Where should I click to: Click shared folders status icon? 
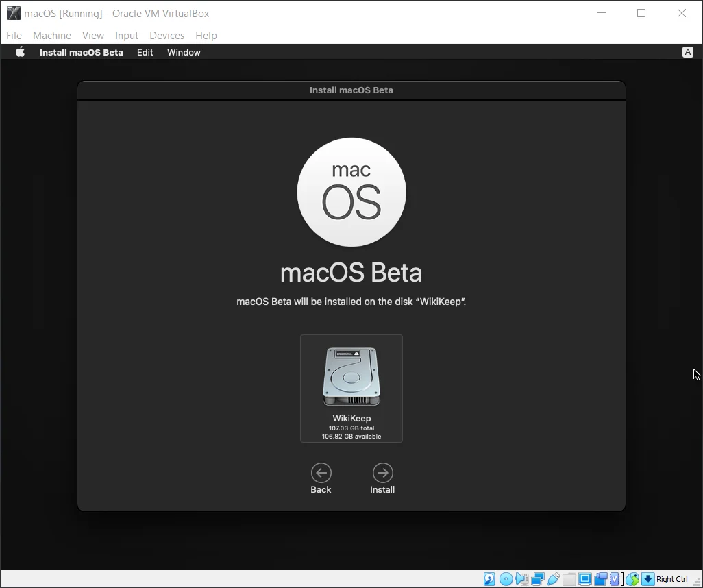569,579
